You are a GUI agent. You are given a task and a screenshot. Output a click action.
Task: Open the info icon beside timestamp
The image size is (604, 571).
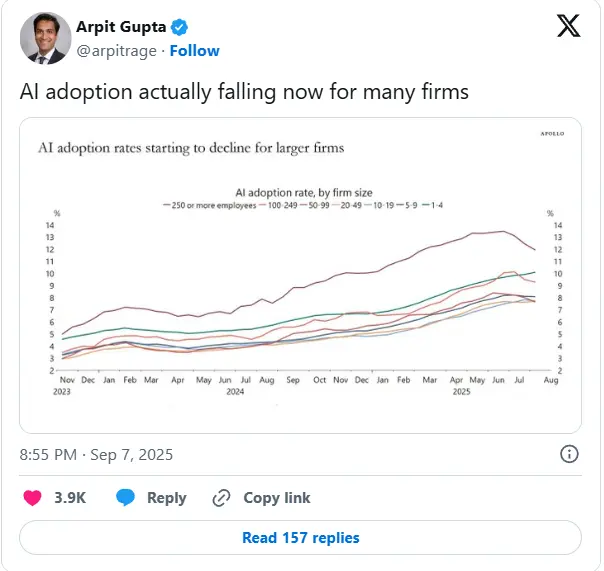(x=568, y=454)
